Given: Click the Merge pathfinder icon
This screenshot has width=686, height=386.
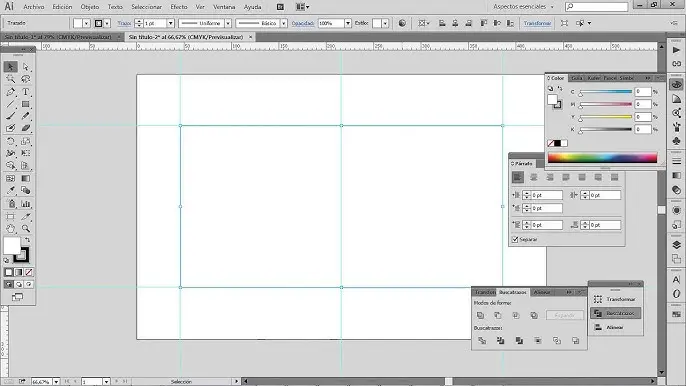Looking at the screenshot, I should pos(519,340).
